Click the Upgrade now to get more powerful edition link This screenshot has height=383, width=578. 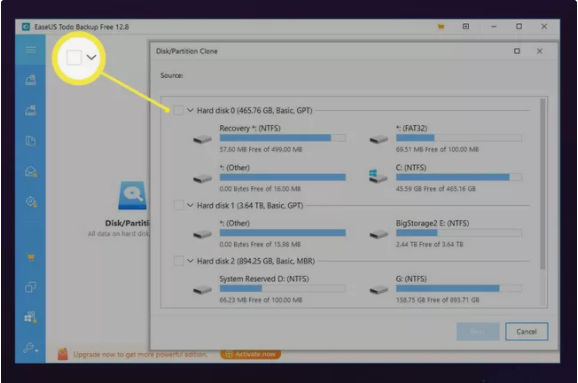pyautogui.click(x=140, y=354)
